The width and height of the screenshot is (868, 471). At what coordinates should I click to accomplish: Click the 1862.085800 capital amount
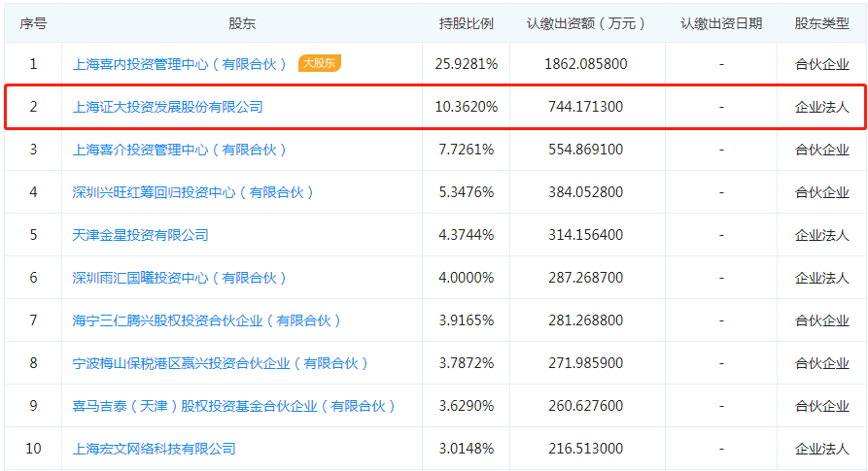click(586, 64)
